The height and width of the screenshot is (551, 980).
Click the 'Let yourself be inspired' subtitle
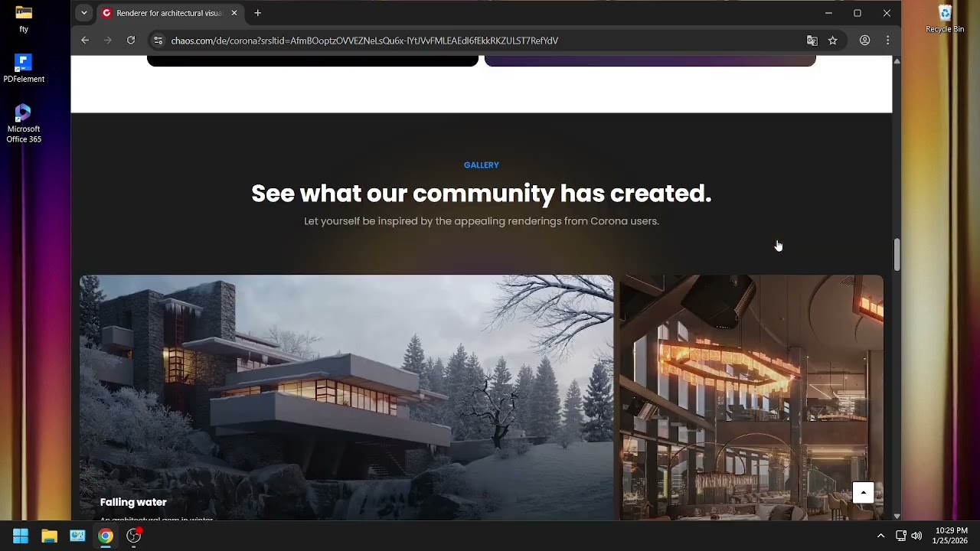(x=482, y=221)
